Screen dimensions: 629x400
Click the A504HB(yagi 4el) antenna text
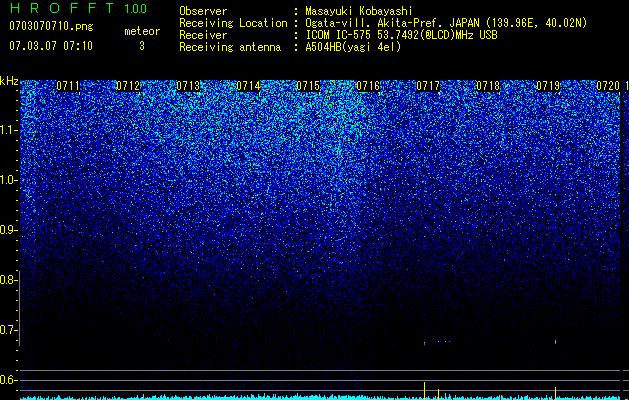point(353,47)
